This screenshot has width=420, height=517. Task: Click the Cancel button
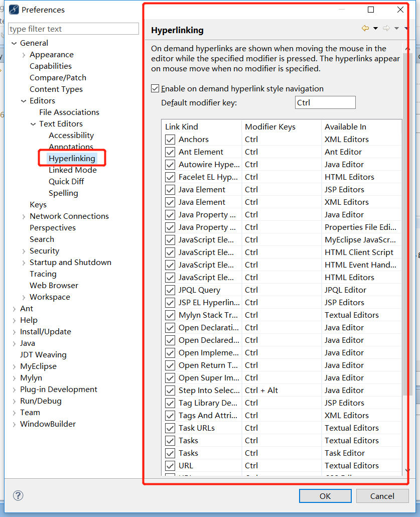pos(382,496)
